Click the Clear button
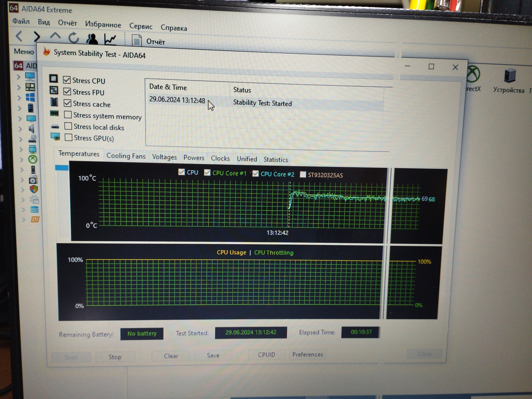Screen dimensions: 532x399 pyautogui.click(x=171, y=356)
